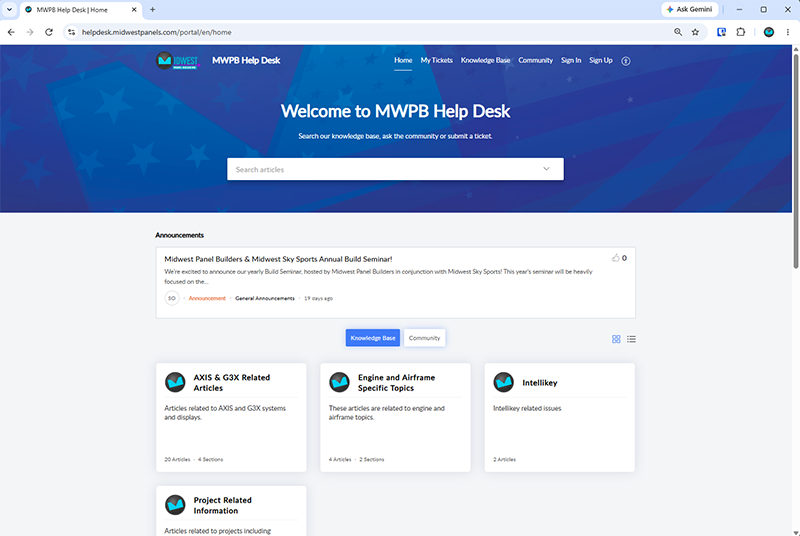Screen dimensions: 800x536
Task: Open a new browser tab with plus
Action: [x=153, y=10]
